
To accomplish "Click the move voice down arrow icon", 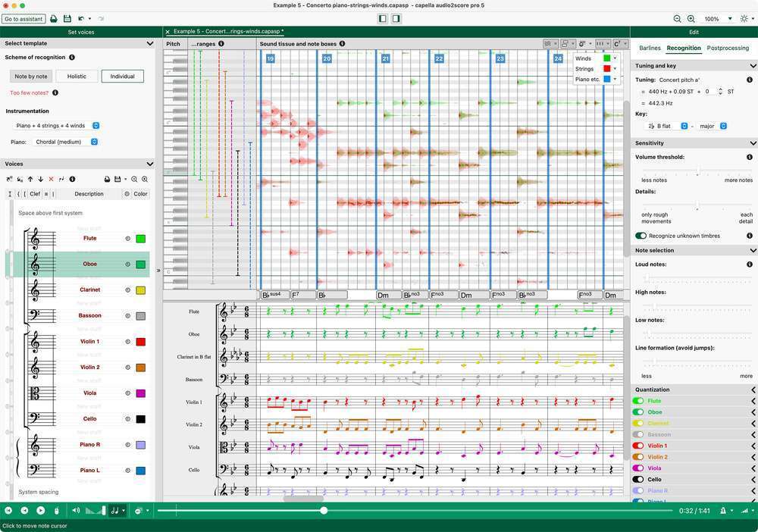I will pos(40,179).
